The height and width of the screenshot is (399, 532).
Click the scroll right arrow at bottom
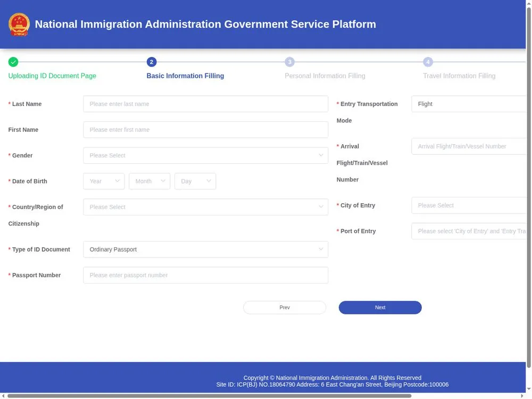(522, 396)
